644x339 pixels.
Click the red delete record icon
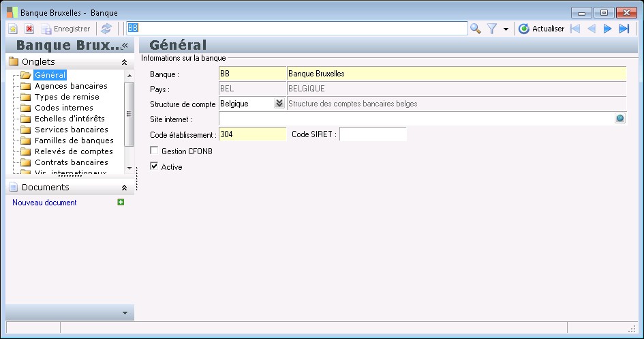pos(29,29)
